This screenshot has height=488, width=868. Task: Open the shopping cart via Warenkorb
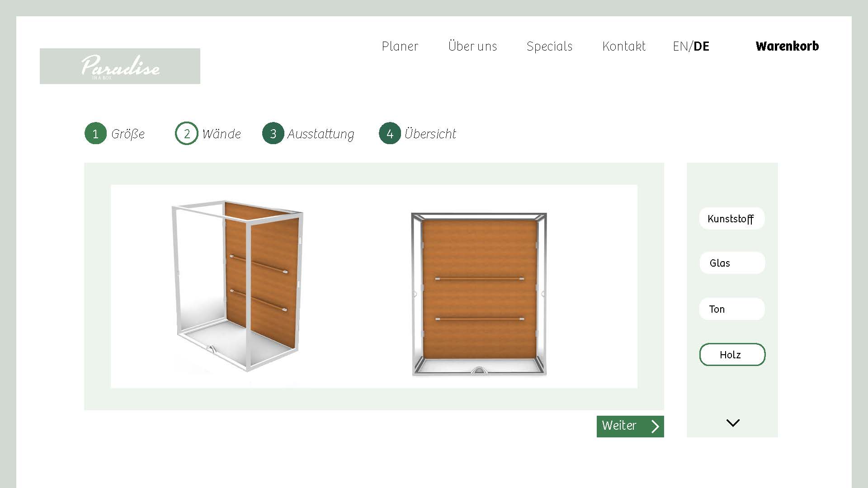tap(787, 46)
